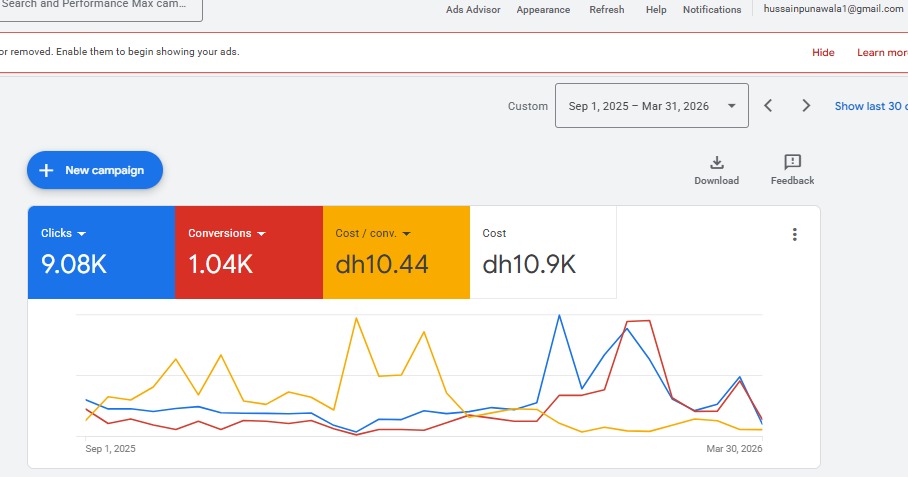
Task: Open Ads Advisor in top bar
Action: pos(473,10)
